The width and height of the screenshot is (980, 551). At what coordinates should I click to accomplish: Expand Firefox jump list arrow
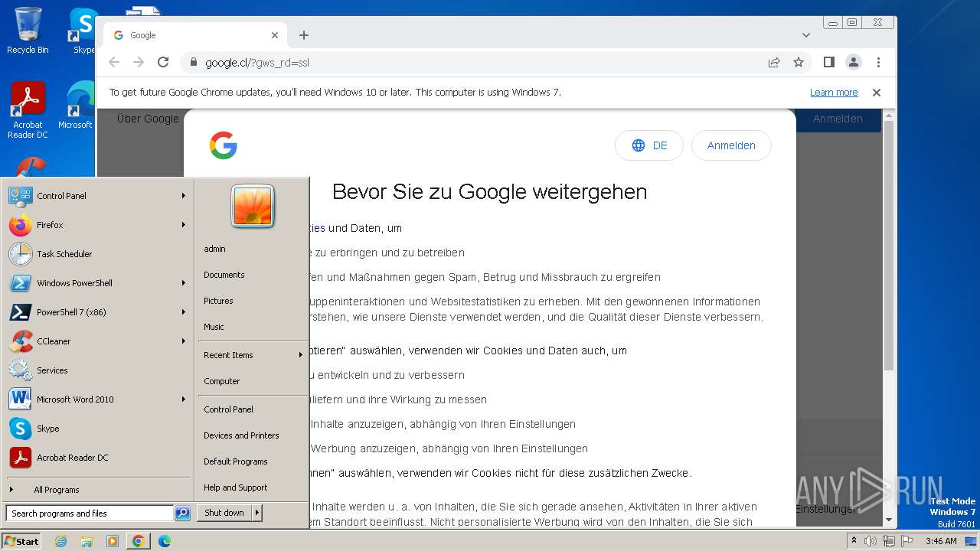click(184, 225)
